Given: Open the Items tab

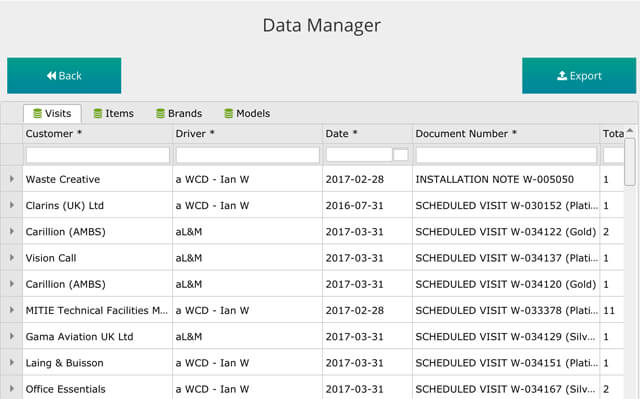Looking at the screenshot, I should point(113,113).
